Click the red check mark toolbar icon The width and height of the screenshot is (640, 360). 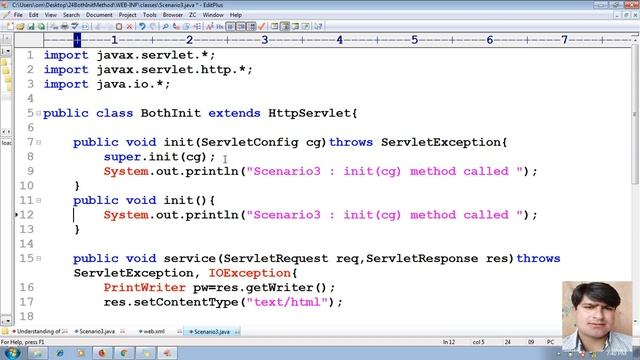point(262,26)
